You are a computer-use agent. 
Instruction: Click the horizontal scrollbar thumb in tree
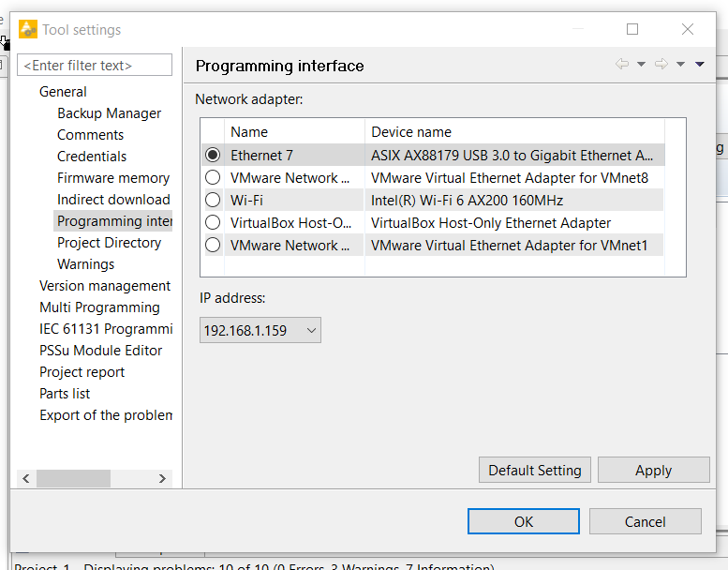(x=73, y=478)
